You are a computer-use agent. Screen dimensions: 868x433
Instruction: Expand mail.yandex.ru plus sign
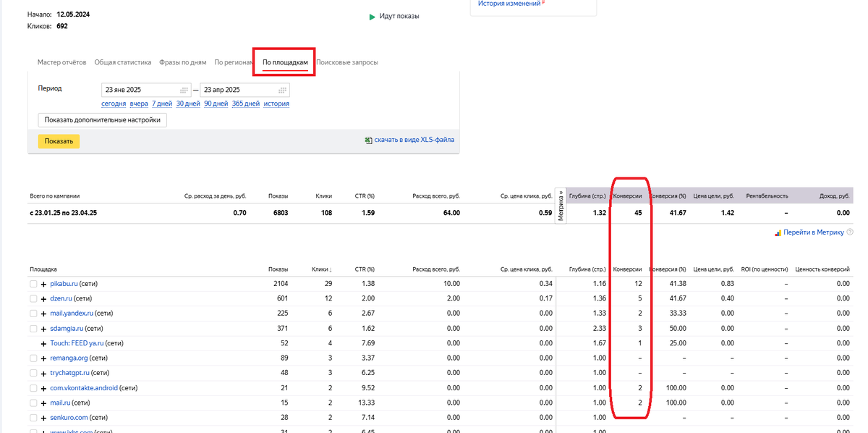43,314
